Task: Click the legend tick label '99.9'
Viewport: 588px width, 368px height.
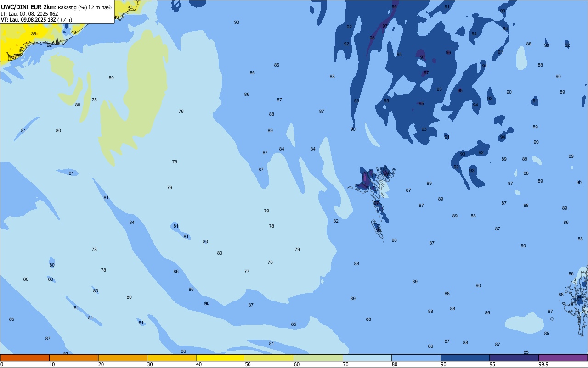Action: click(543, 364)
